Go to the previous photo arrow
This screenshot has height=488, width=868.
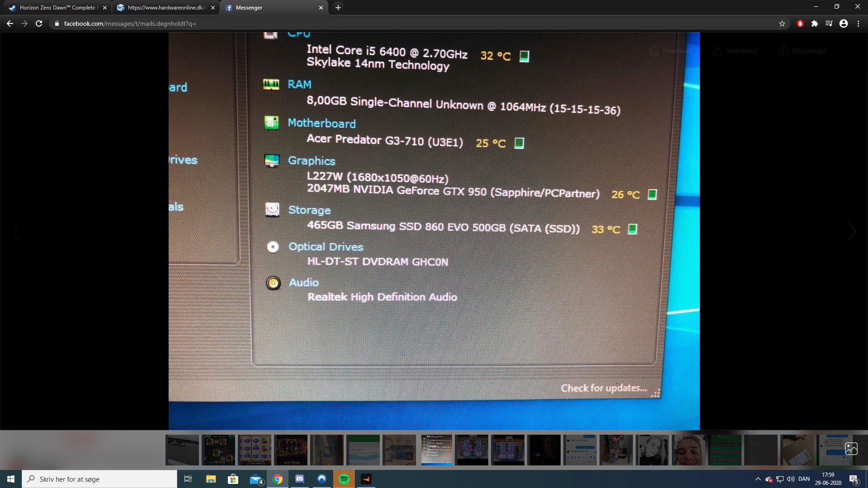(16, 231)
